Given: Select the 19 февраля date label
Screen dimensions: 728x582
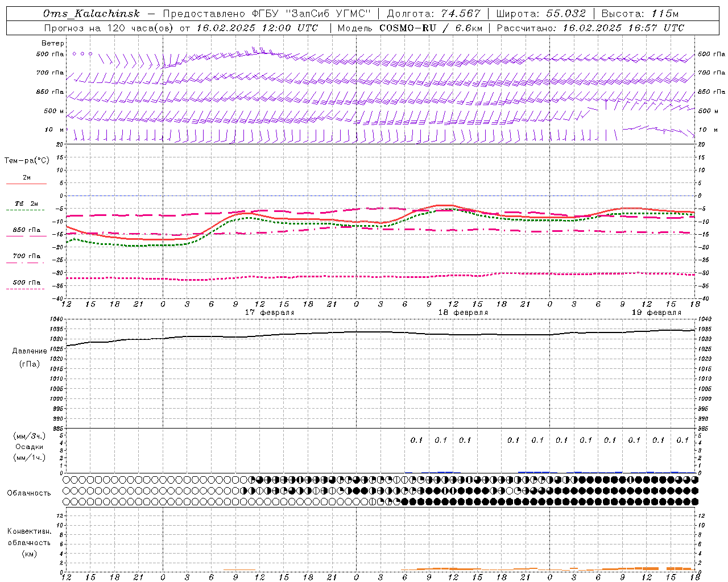Looking at the screenshot, I should 656,313.
